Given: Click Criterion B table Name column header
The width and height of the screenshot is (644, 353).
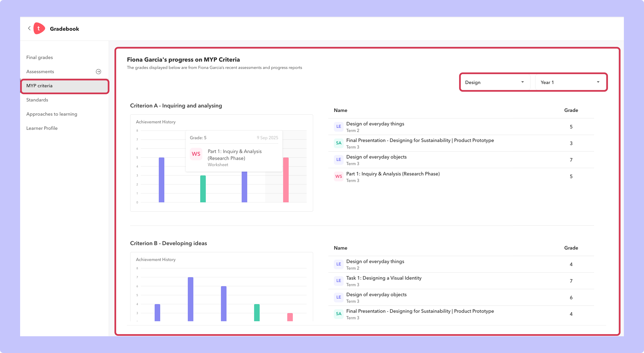Looking at the screenshot, I should point(340,248).
